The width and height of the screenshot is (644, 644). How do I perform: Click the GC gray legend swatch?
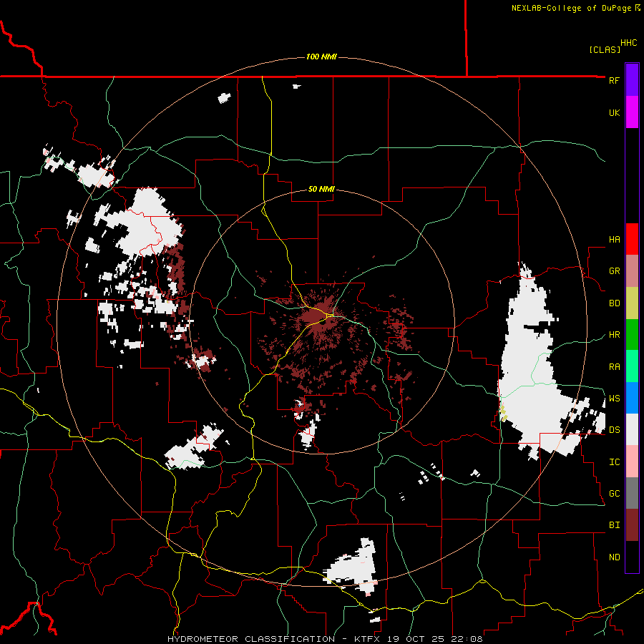(x=632, y=493)
